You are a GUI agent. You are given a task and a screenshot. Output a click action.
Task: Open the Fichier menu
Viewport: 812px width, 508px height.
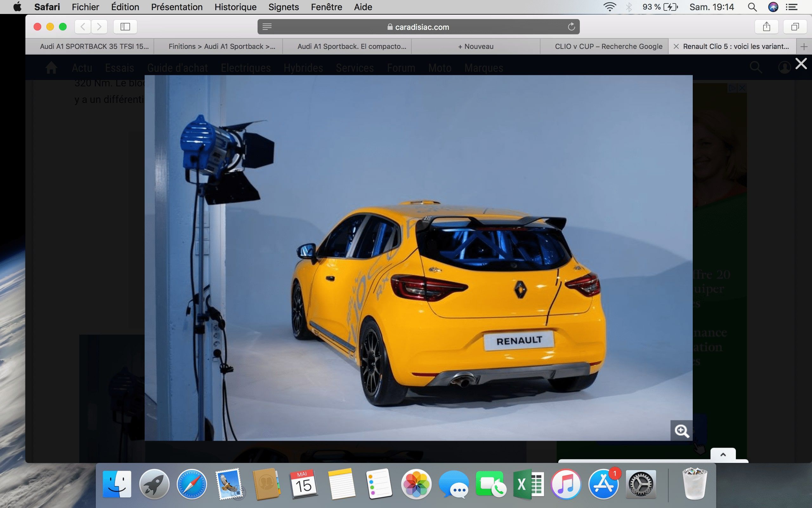click(85, 7)
